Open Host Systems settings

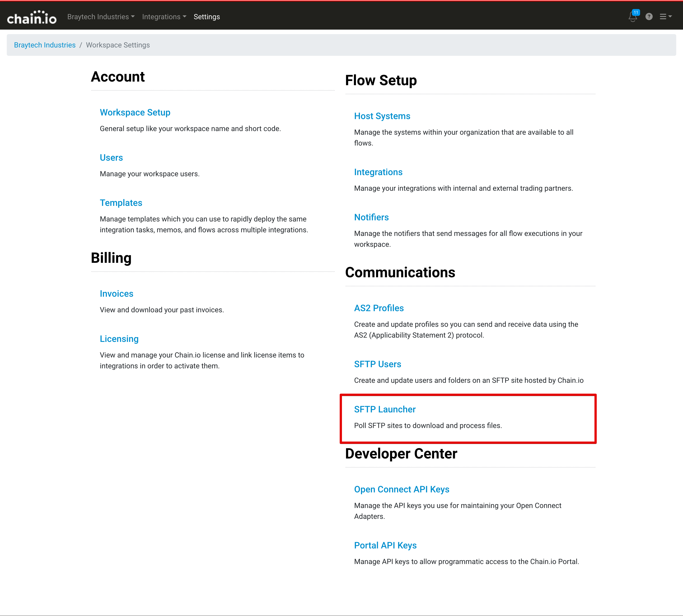(382, 116)
